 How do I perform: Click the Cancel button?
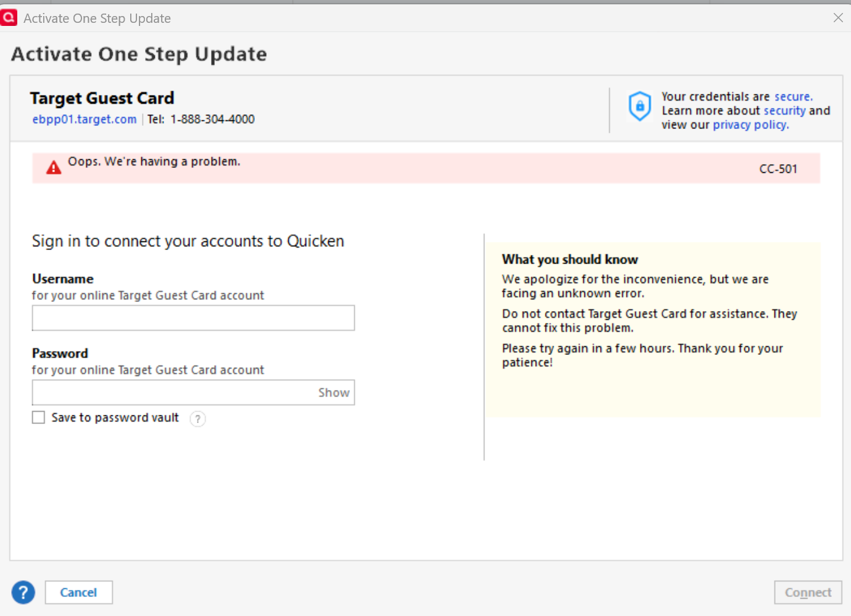(x=79, y=593)
